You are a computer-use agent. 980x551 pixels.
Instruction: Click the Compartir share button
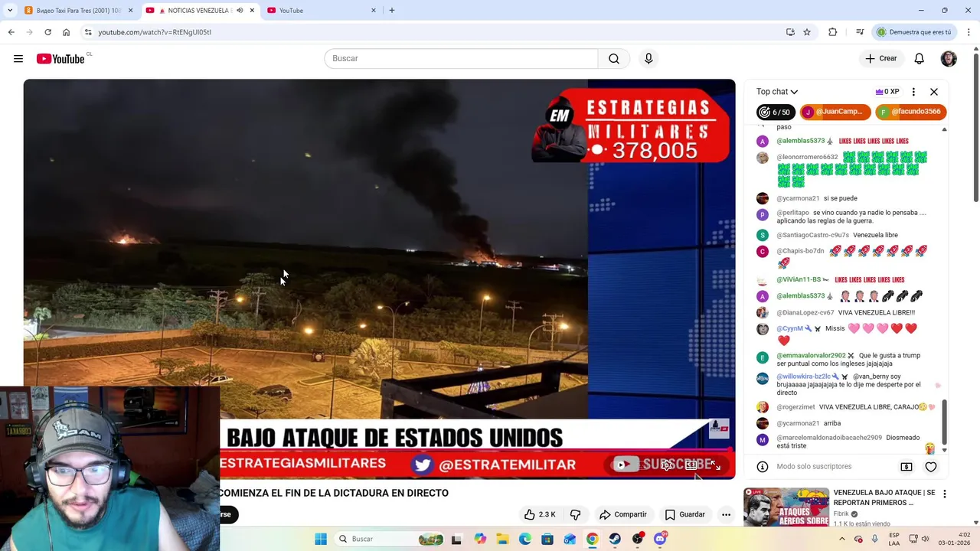pyautogui.click(x=623, y=514)
